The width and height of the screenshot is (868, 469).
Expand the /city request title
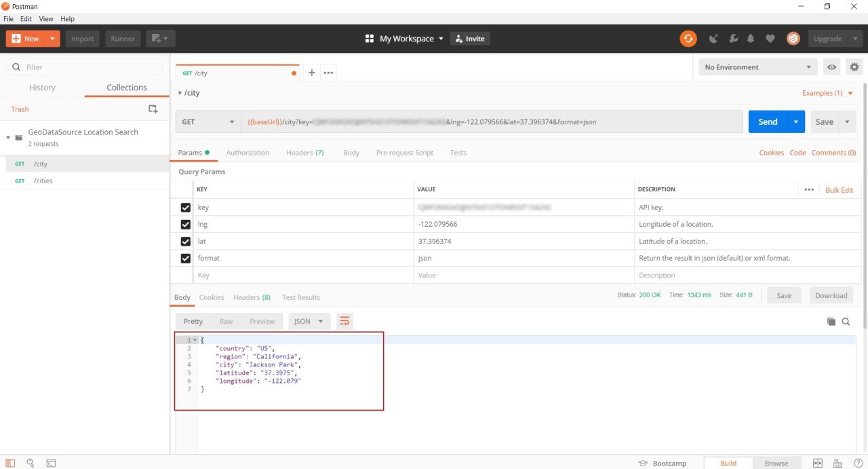click(x=180, y=93)
